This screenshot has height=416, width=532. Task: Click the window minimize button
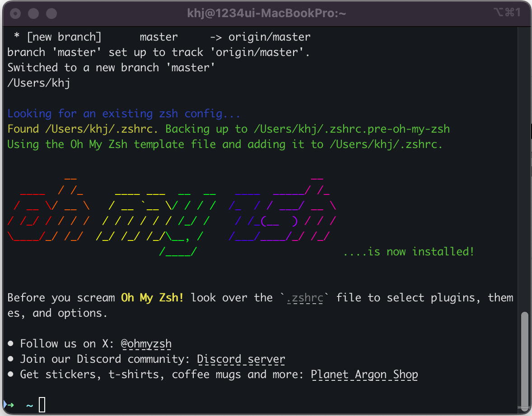[33, 14]
